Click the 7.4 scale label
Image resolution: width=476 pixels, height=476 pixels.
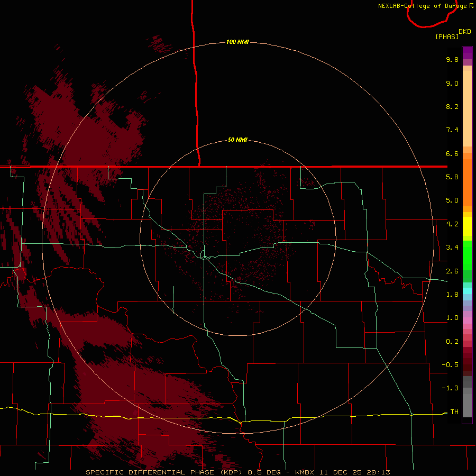(452, 130)
